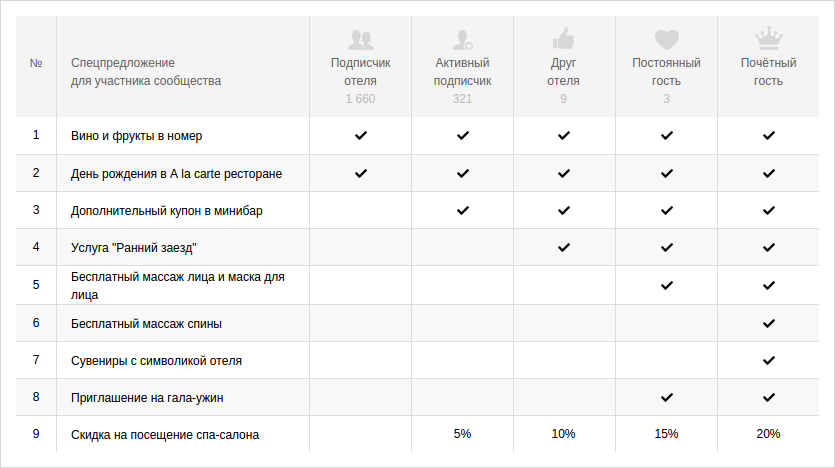Click Постоянный гость checkmark for массаж лица
The width and height of the screenshot is (835, 468).
coord(666,285)
